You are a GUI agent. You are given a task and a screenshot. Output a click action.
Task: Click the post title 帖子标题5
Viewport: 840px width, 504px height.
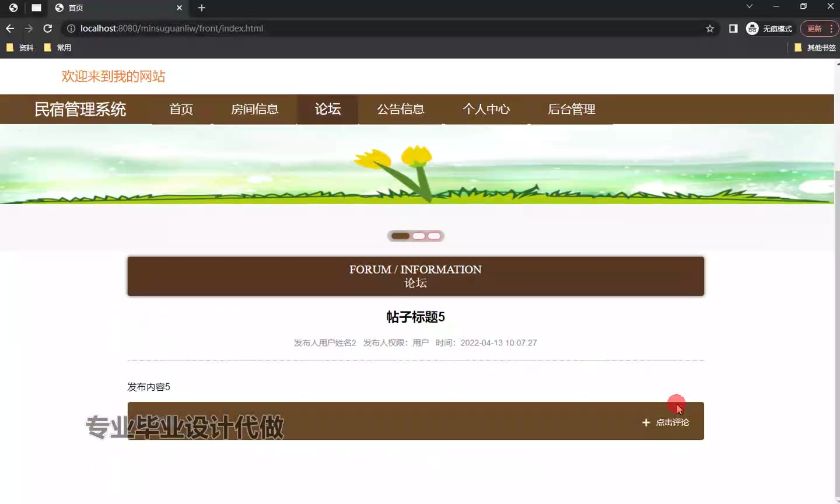tap(415, 317)
